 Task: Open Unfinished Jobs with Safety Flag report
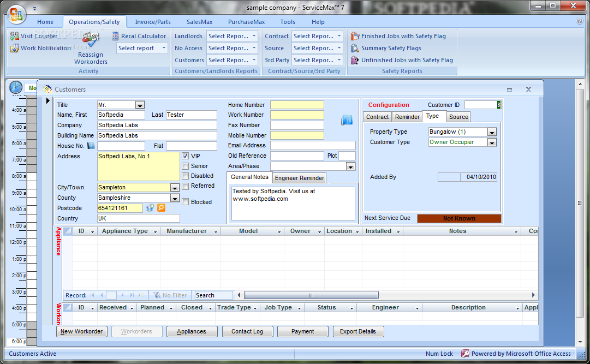[x=402, y=60]
